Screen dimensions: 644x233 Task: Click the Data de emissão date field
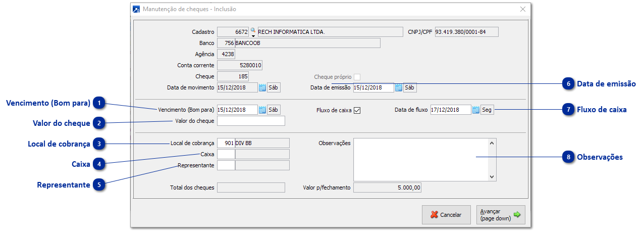[x=373, y=87]
